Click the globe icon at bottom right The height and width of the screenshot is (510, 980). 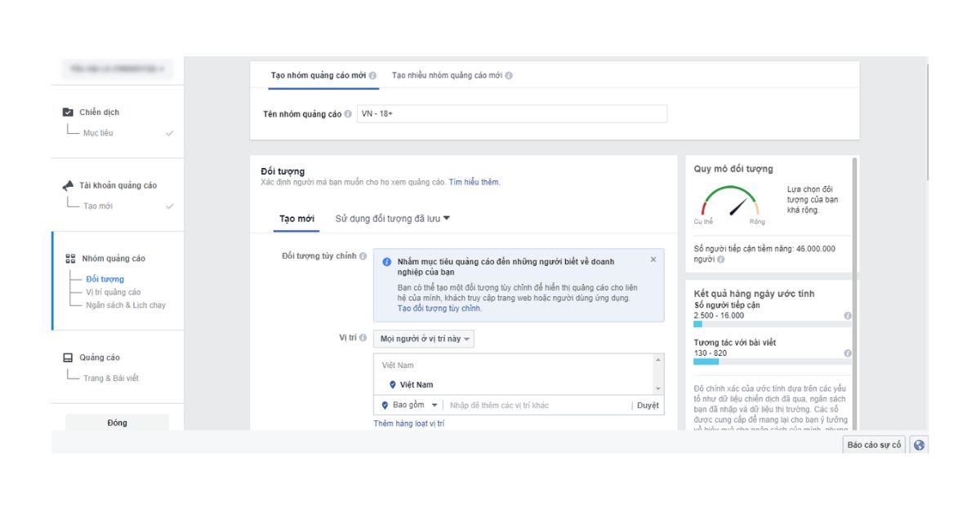pos(919,445)
